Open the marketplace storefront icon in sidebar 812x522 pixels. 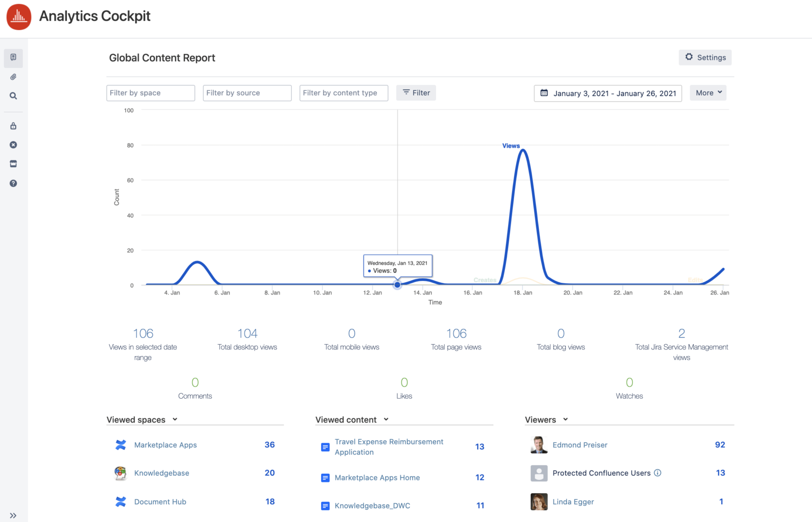click(13, 164)
